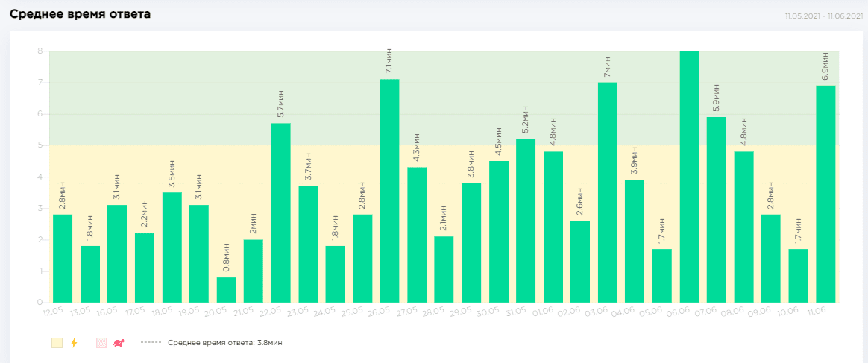The width and height of the screenshot is (868, 363).
Task: Click the yellow lightning bolt legend icon
Action: coord(74,343)
